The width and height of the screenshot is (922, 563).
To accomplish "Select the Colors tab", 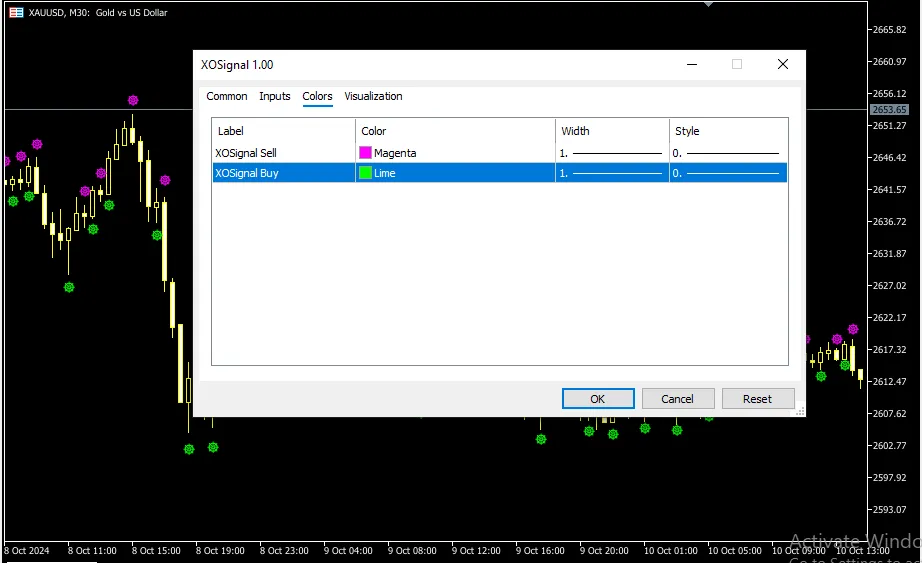I will (x=318, y=97).
